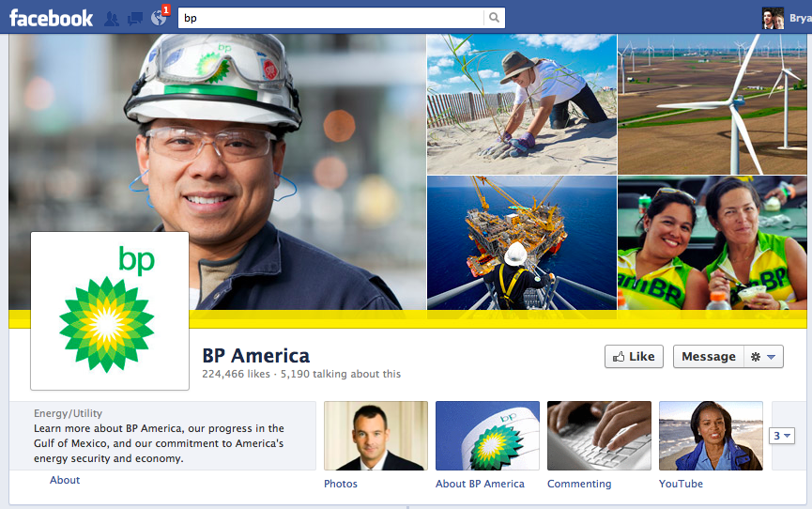Open the gear settings dropdown
This screenshot has height=509, width=812.
point(762,357)
